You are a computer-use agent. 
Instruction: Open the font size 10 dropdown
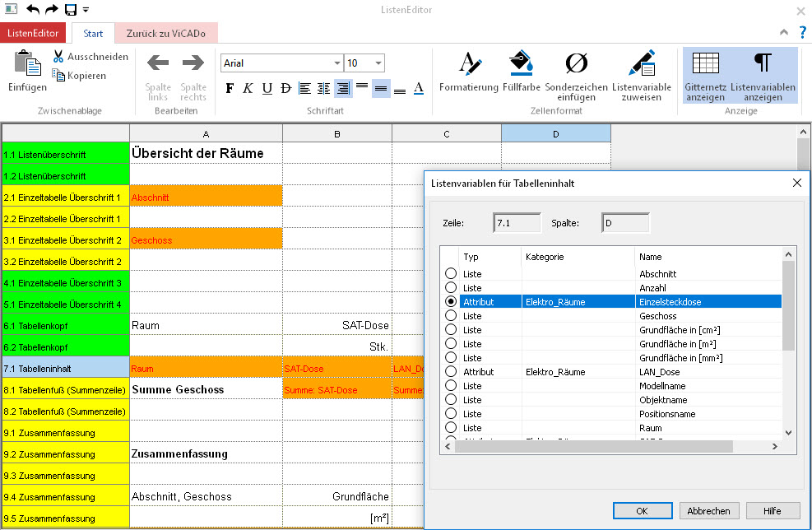click(378, 63)
